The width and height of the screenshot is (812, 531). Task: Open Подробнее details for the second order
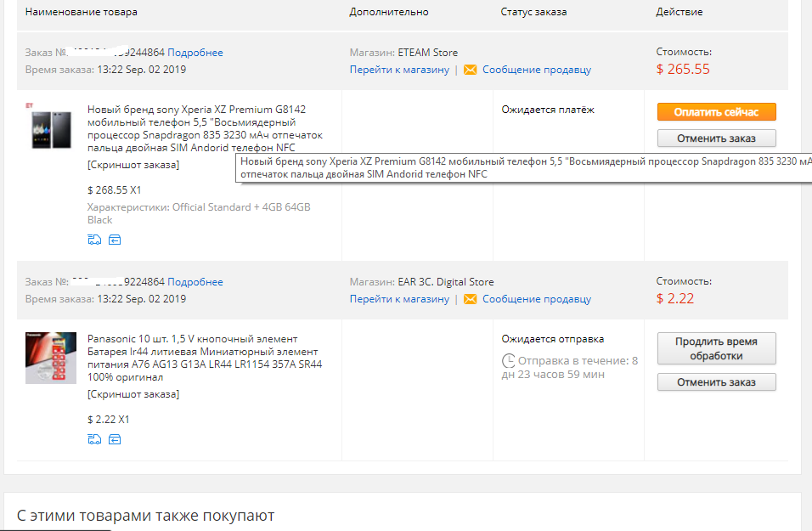[x=195, y=282]
